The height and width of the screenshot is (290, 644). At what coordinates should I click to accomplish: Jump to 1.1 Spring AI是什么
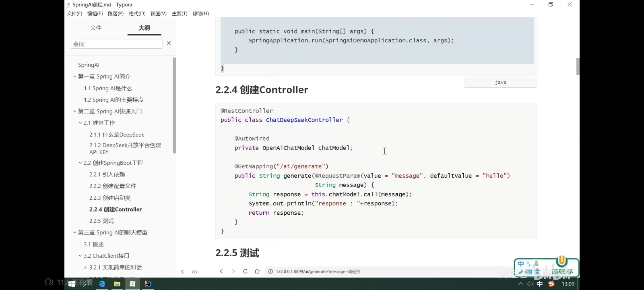(108, 88)
